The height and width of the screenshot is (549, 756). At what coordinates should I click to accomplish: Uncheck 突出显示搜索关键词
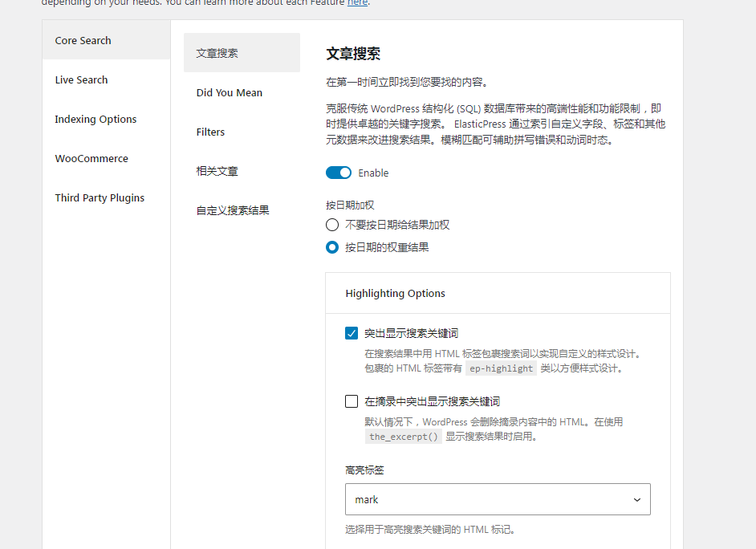tap(352, 332)
